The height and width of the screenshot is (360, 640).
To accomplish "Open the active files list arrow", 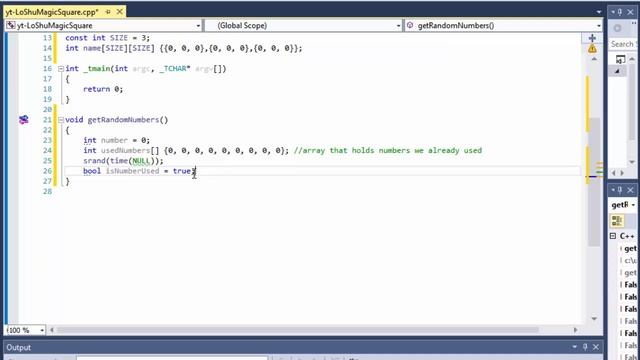I will pos(598,12).
